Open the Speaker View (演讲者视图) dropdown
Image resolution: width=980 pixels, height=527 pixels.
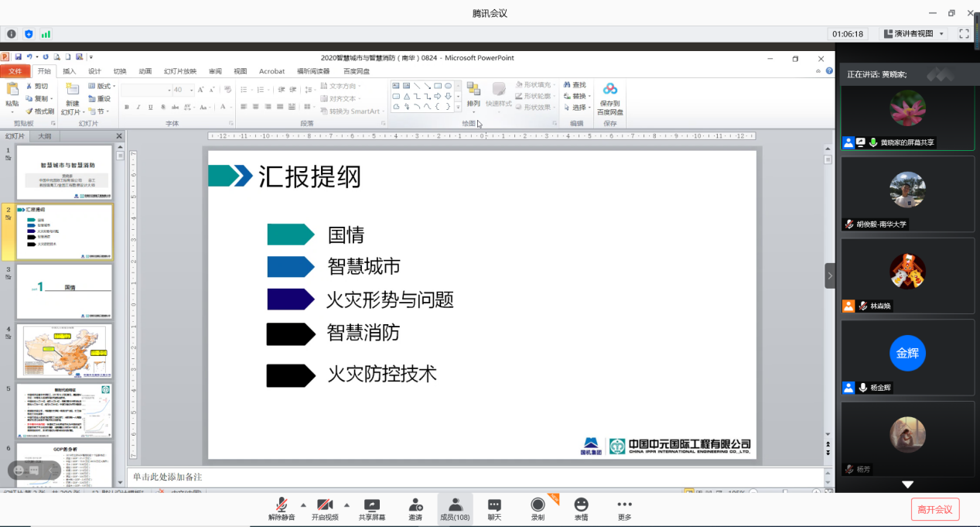[913, 34]
